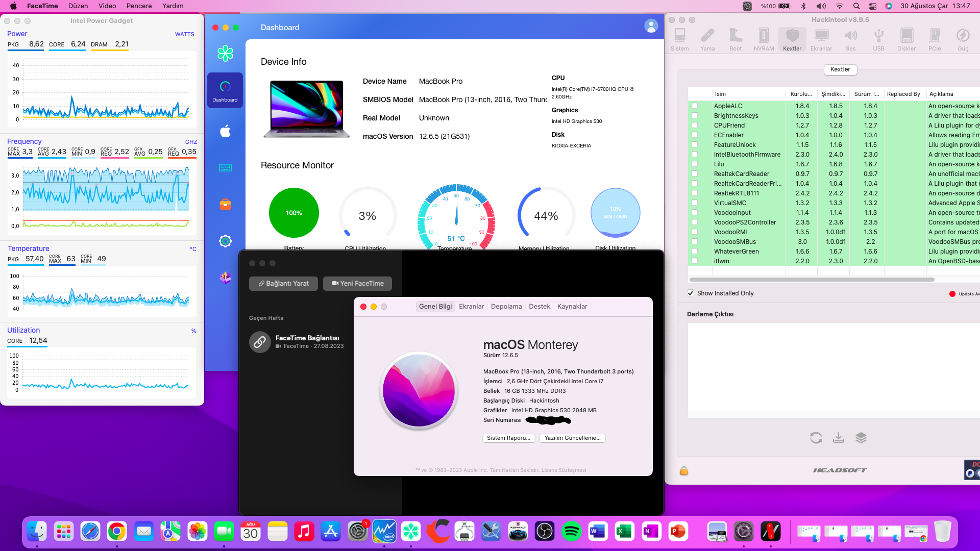Open Microsoft Word from the dock
The image size is (980, 551).
(x=598, y=532)
